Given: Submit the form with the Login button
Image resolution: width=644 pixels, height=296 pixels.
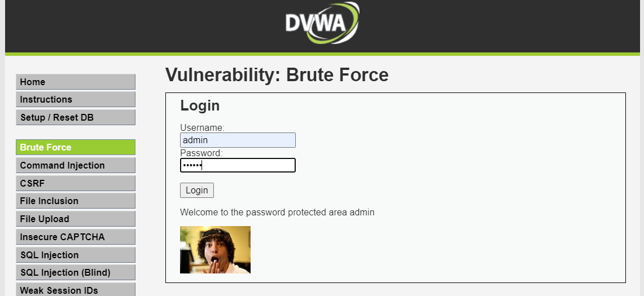Looking at the screenshot, I should coord(197,190).
